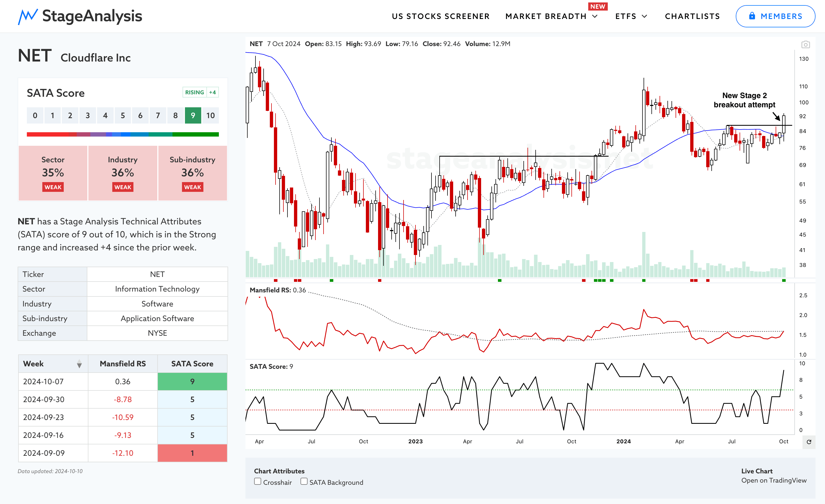Open the ETFs menu item
Viewport: 825px width, 504px height.
(625, 16)
